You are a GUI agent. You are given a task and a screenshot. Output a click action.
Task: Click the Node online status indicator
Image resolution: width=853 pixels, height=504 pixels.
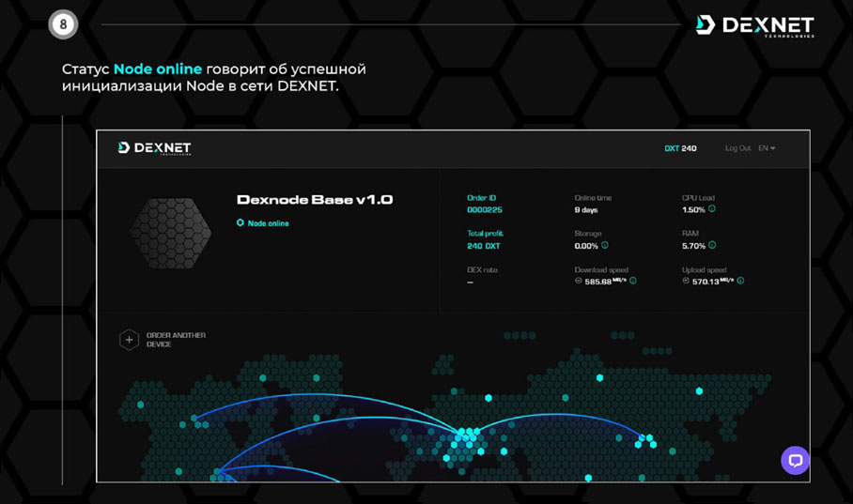(x=240, y=223)
